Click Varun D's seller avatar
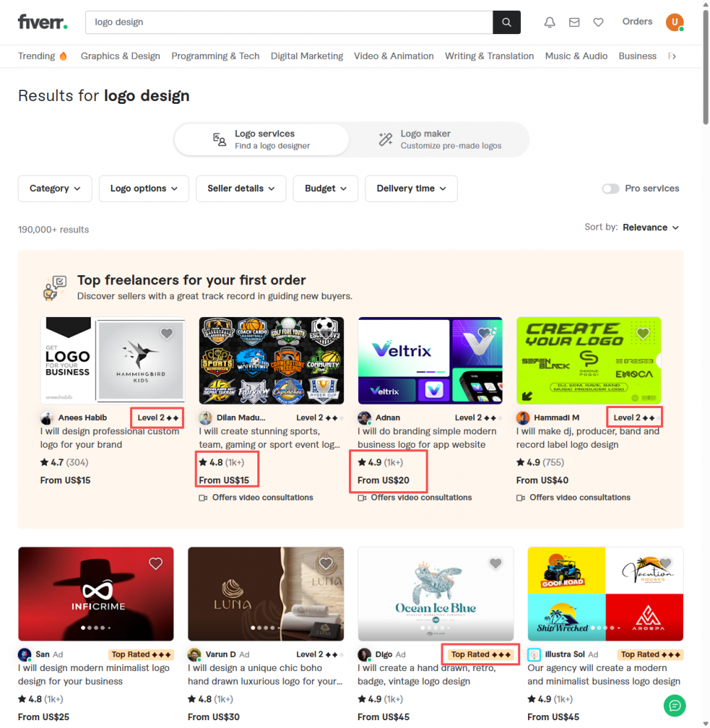The width and height of the screenshot is (710, 728). [194, 655]
